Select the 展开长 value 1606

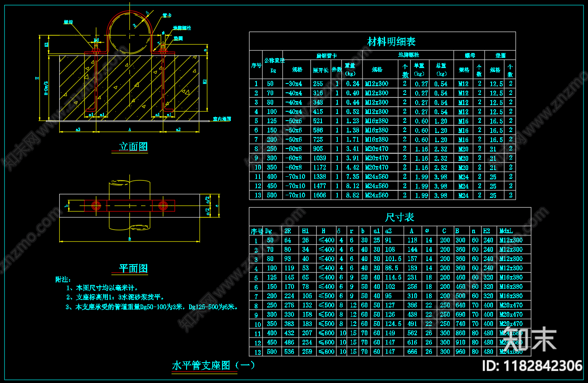coord(319,195)
